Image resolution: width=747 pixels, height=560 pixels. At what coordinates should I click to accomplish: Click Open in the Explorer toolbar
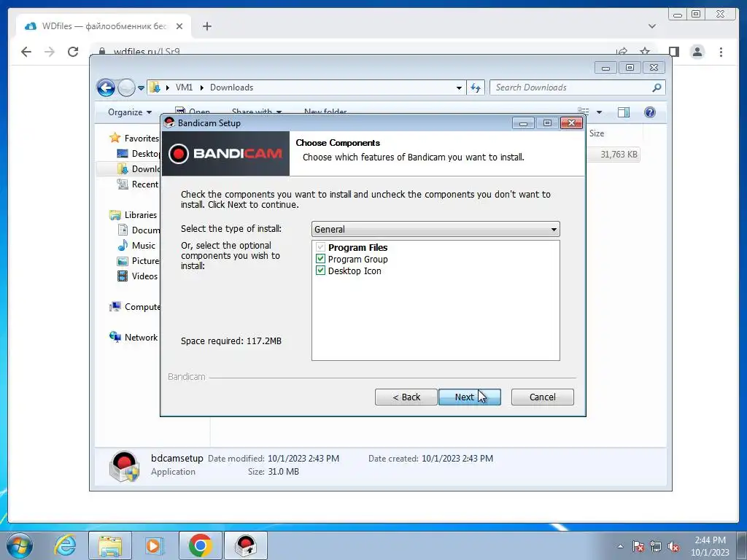[x=193, y=112]
